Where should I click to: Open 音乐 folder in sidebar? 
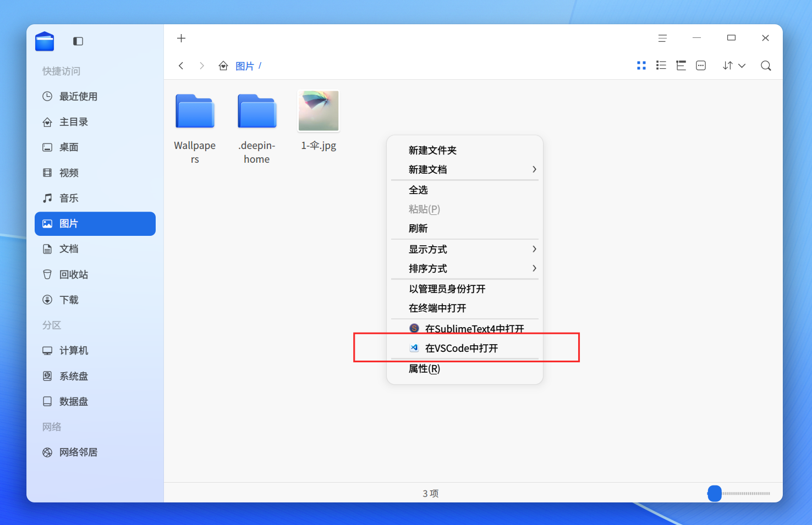(x=95, y=198)
